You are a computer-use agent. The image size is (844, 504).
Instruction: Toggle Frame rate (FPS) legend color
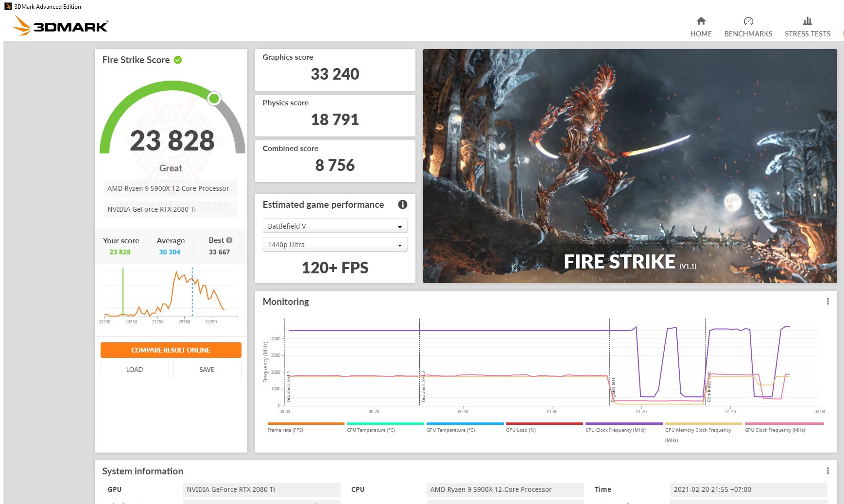click(306, 423)
